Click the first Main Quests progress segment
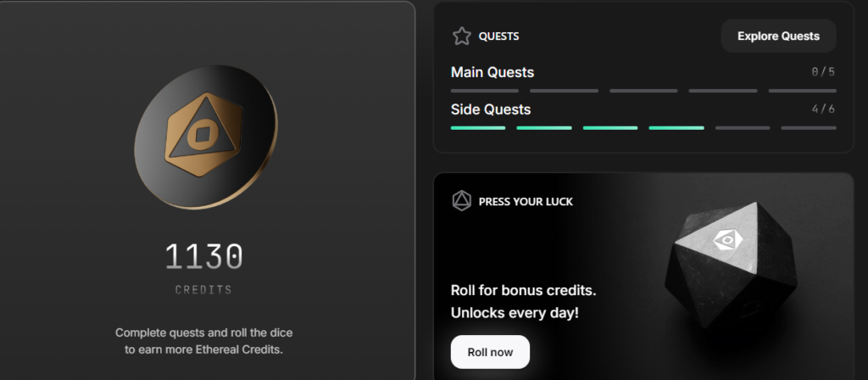 click(484, 91)
